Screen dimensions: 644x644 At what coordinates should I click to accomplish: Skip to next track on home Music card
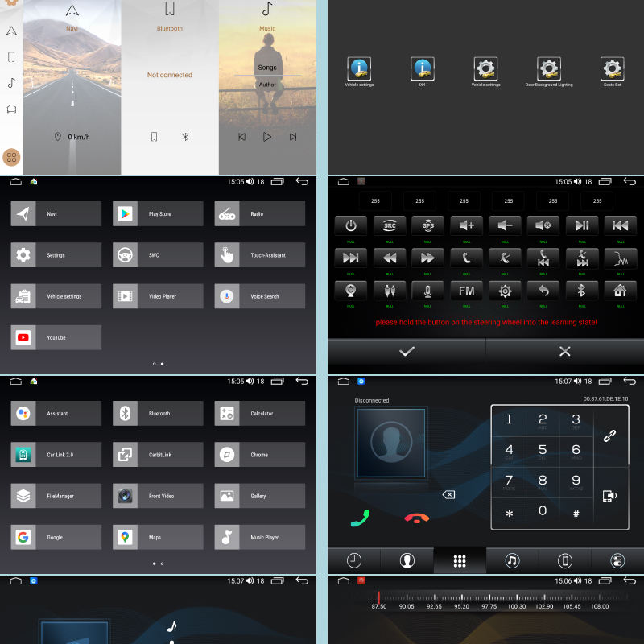point(293,137)
